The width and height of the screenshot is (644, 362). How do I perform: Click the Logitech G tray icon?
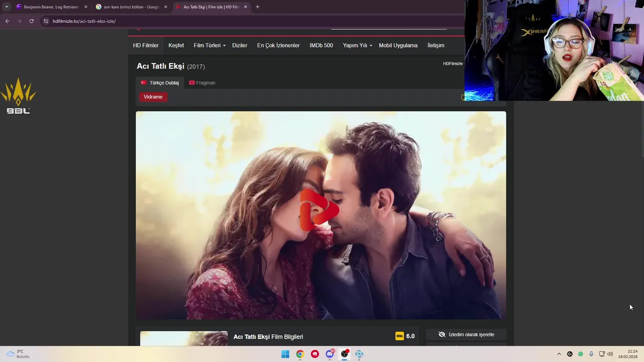click(570, 354)
